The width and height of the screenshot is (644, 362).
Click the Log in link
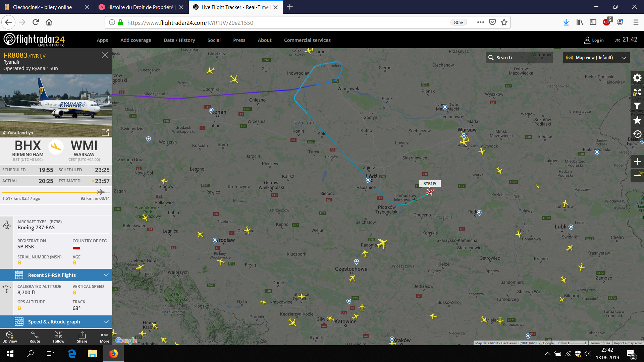click(x=594, y=40)
